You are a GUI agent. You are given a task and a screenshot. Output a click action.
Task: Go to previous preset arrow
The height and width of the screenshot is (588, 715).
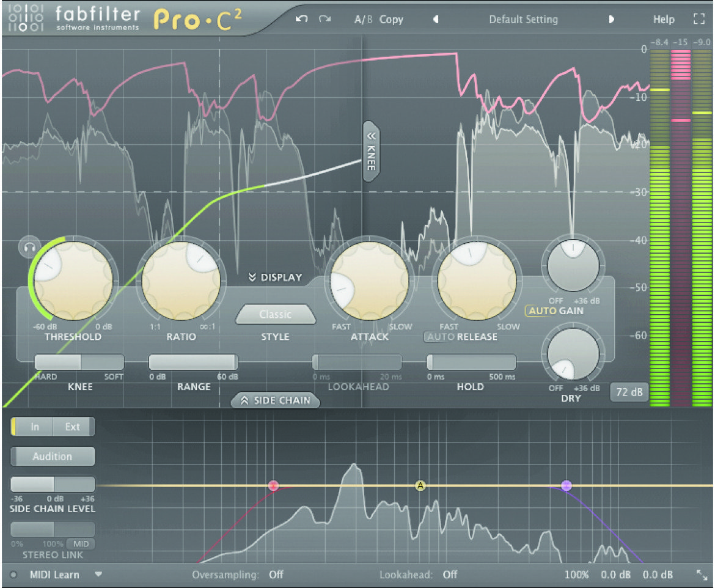pos(436,19)
